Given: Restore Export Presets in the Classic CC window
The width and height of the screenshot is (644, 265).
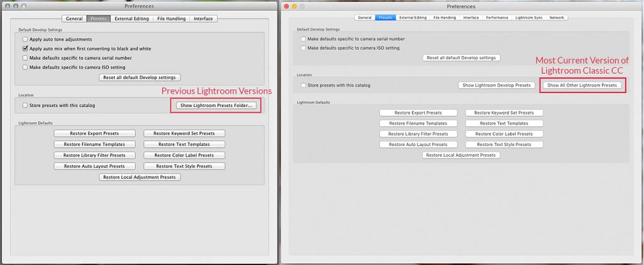Looking at the screenshot, I should click(418, 113).
